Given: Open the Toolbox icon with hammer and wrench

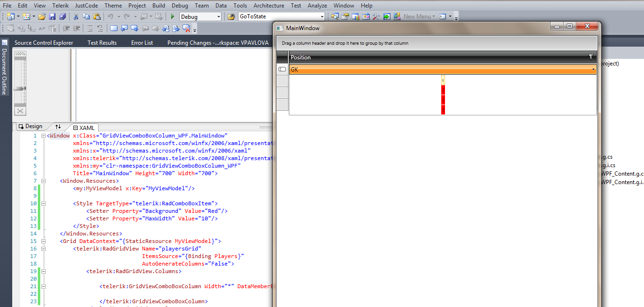Looking at the screenshot, I should pyautogui.click(x=376, y=16).
